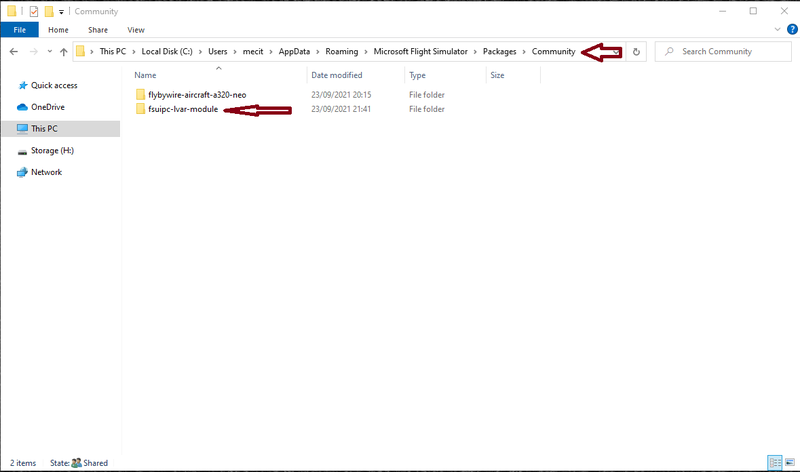The height and width of the screenshot is (472, 800).
Task: Click fsuipc-lvar-module folder icon
Action: (140, 109)
